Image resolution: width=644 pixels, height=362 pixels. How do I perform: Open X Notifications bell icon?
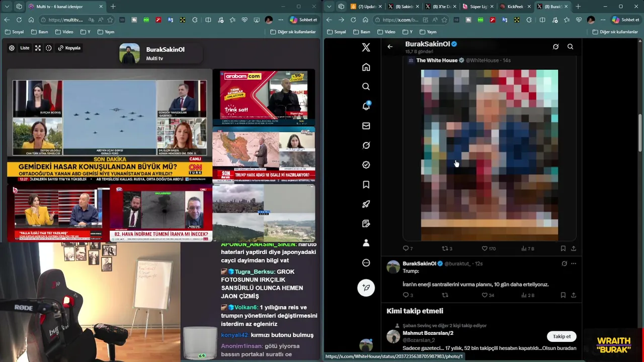[366, 106]
